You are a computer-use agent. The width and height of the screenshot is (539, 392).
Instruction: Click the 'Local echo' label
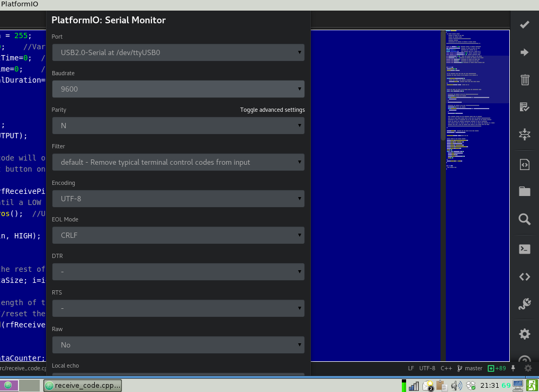[65, 366]
